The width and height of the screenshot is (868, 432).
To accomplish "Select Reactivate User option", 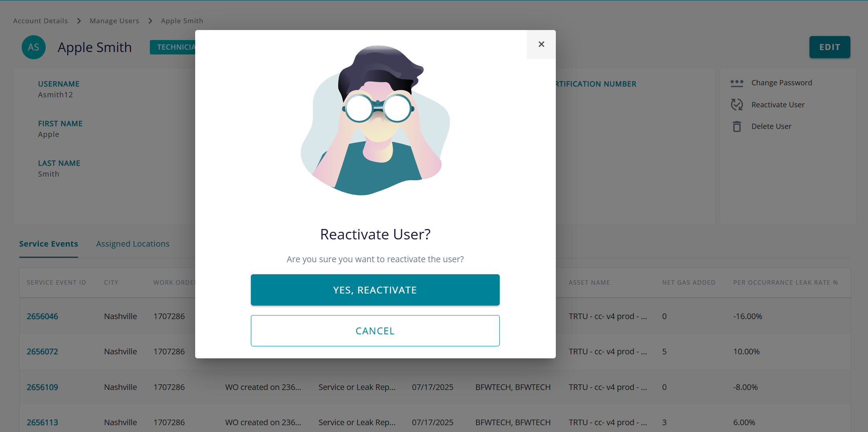I will pyautogui.click(x=778, y=105).
